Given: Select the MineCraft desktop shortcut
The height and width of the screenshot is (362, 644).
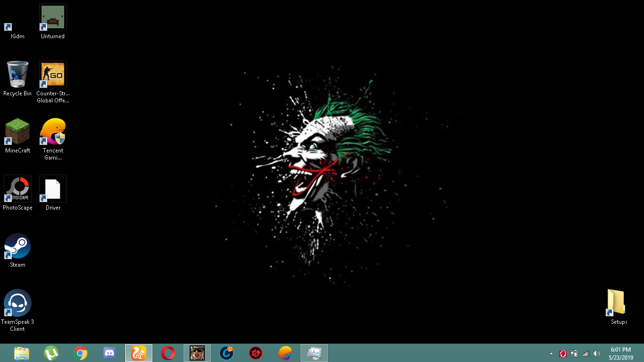Looking at the screenshot, I should [17, 136].
